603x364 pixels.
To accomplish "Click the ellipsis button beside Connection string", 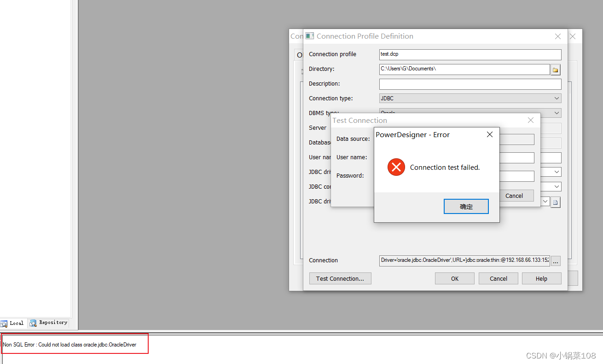I will coord(556,260).
